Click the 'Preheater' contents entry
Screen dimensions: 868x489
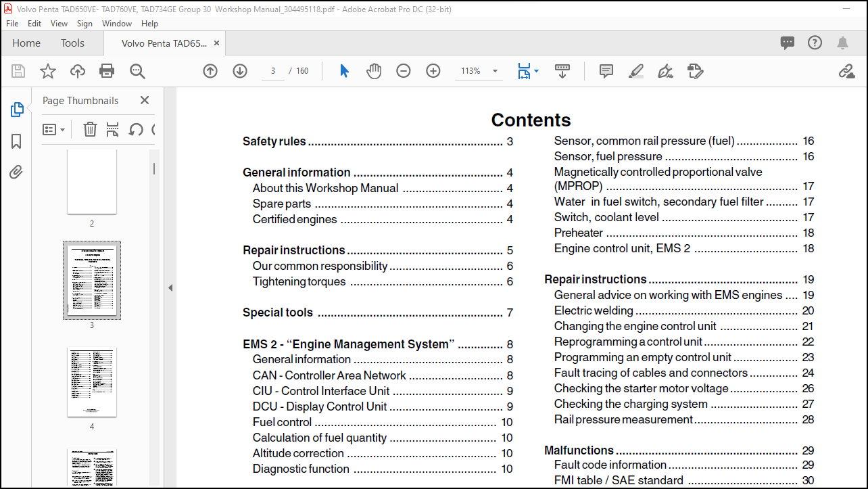point(684,233)
